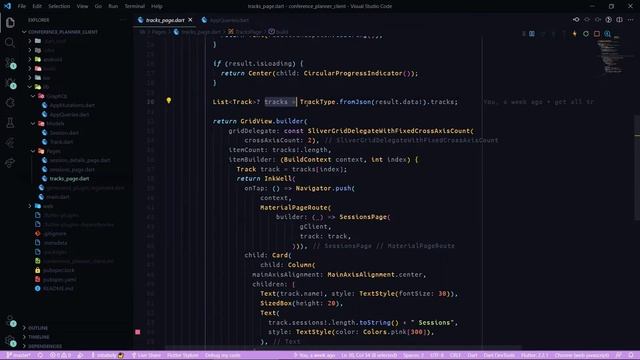Click the Dart DevTools status item

tap(499, 355)
